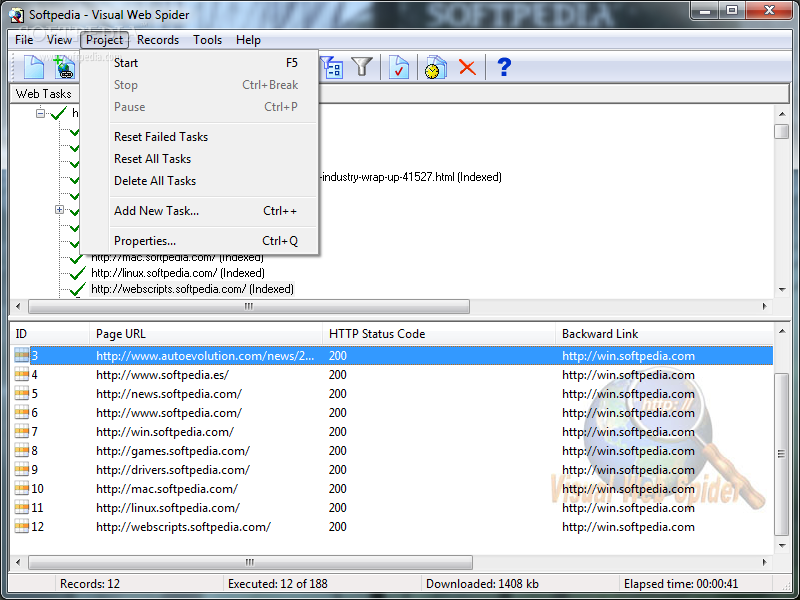Click the record icon for ID 7
Viewport: 800px width, 600px height.
coord(21,432)
